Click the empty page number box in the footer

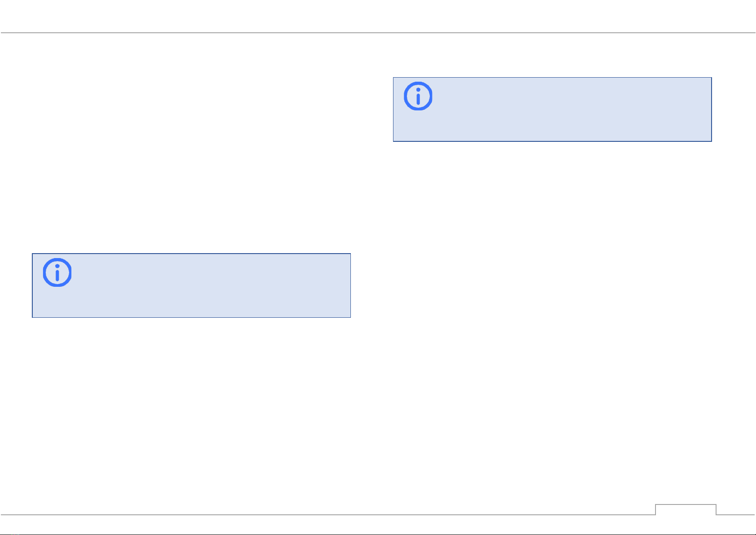pos(686,510)
